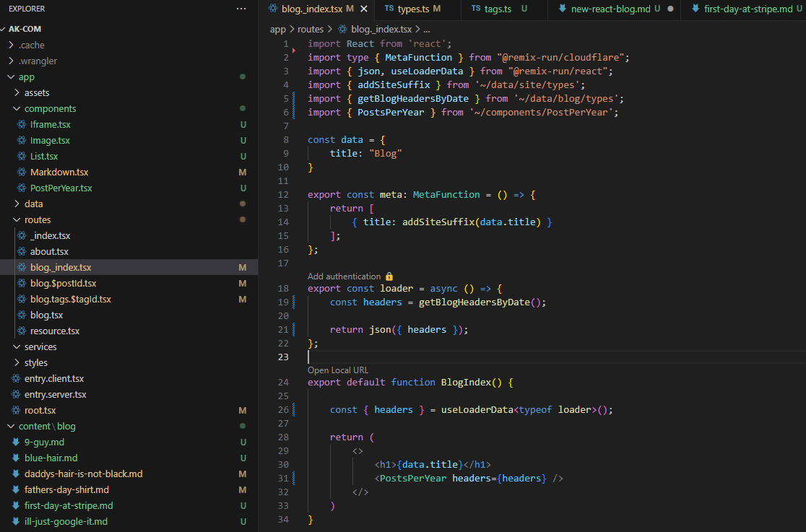Switch to the new-react-blog.md tab

[611, 9]
